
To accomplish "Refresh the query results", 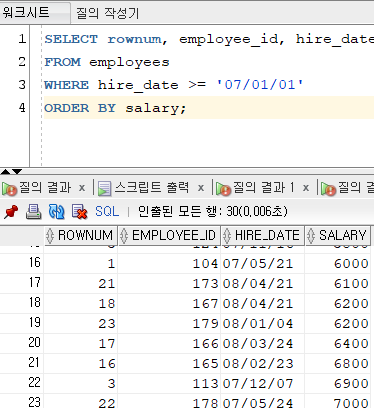I will 56,212.
